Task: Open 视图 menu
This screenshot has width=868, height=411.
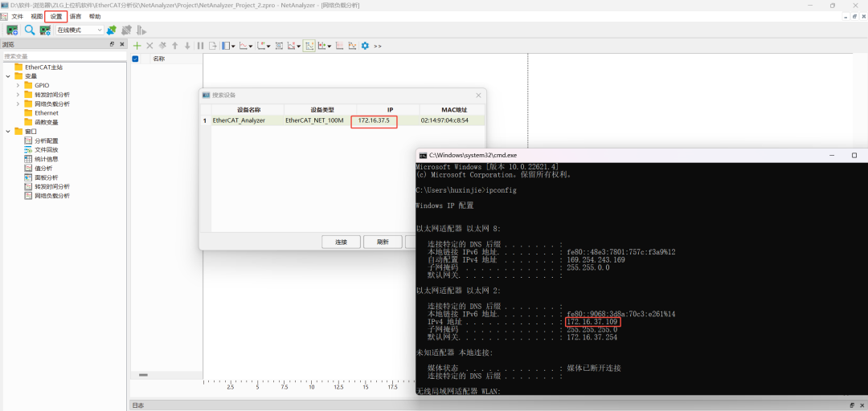Action: [36, 17]
